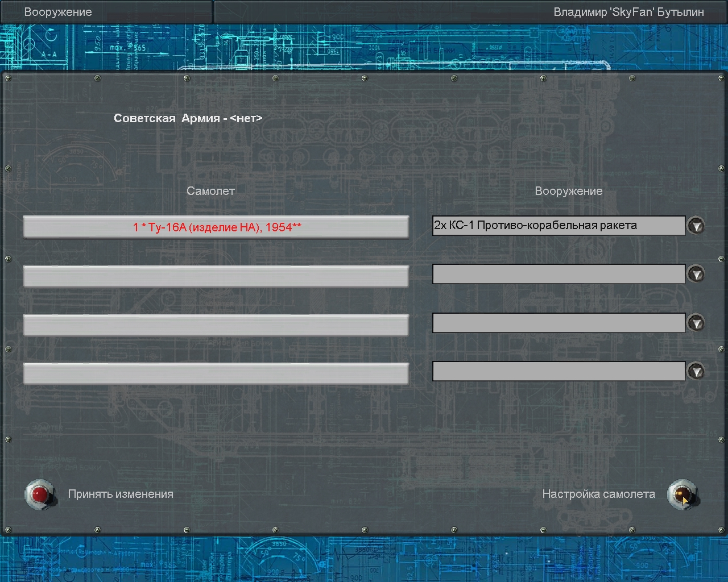The width and height of the screenshot is (728, 582).
Task: Click the pilot name Владимир 'SkyFan' Бутылин
Action: [x=629, y=12]
